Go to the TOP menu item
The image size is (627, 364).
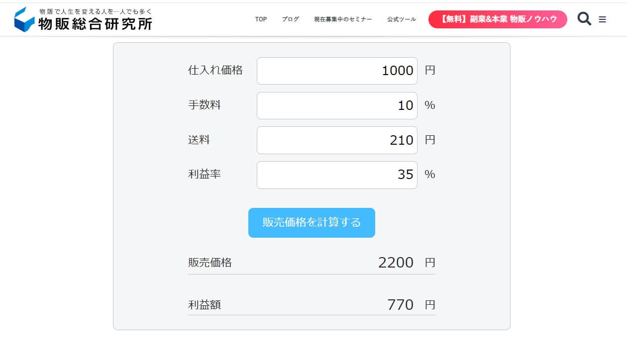[261, 19]
